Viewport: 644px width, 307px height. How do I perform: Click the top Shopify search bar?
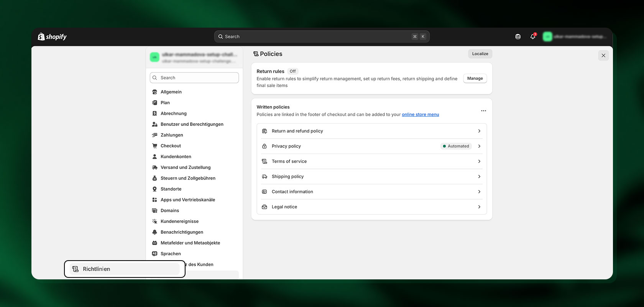[x=322, y=36]
